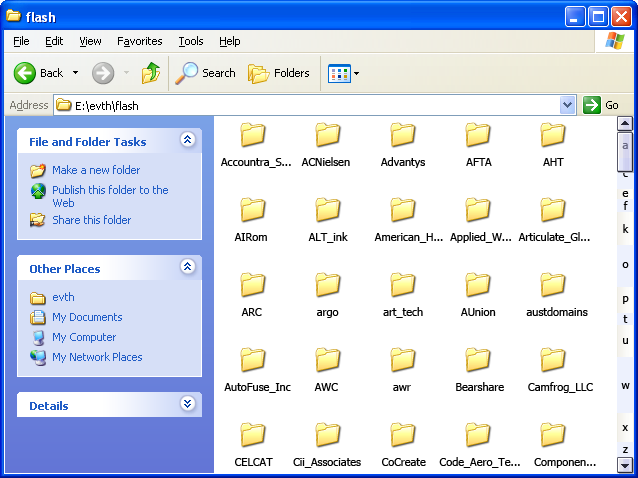Open the Favorites menu
638x478 pixels.
[140, 41]
